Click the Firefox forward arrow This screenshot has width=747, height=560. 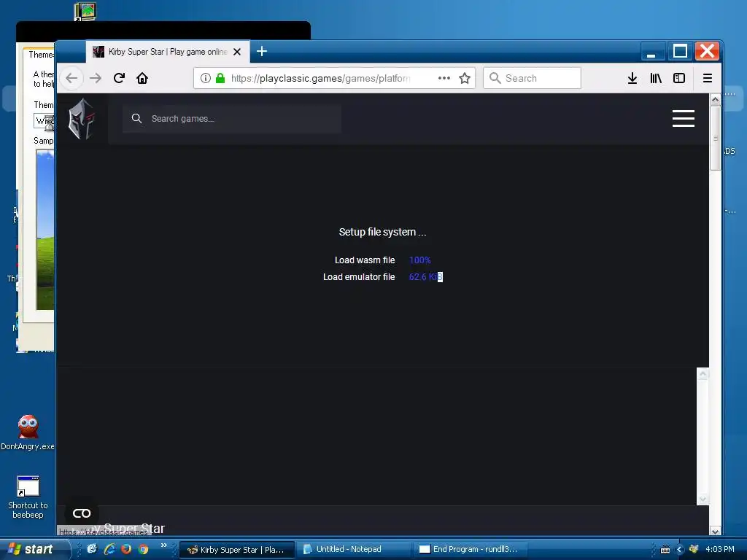[96, 78]
